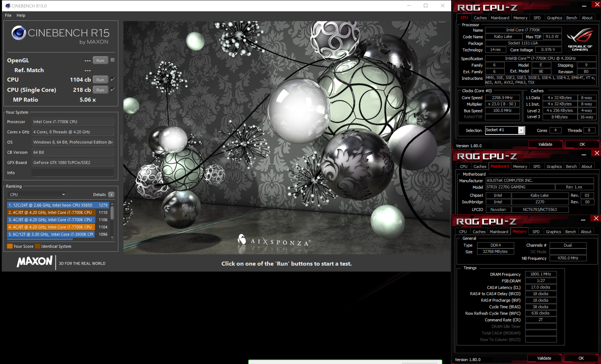601x364 pixels.
Task: Minimize the bottom CPU-Z Memory window
Action: (583, 220)
